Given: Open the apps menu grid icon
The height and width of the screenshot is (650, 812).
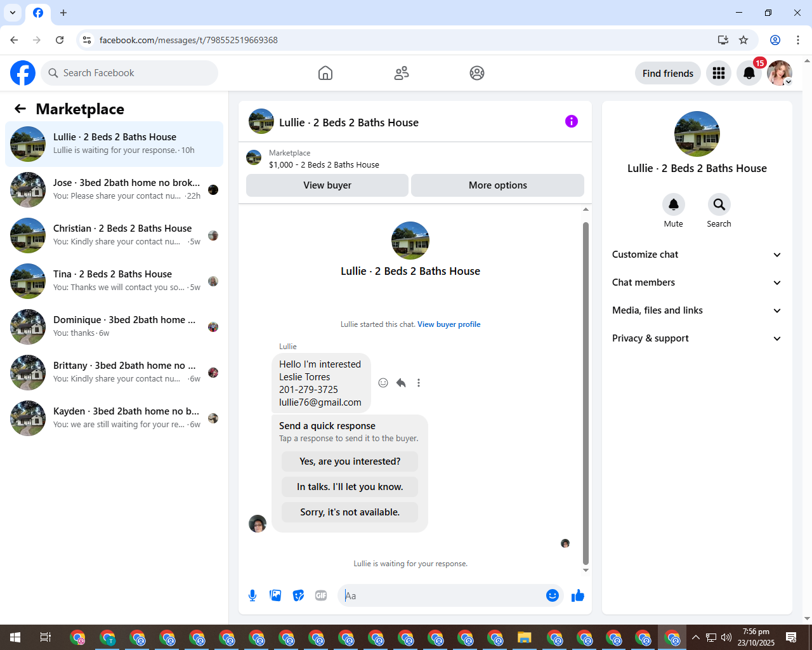Looking at the screenshot, I should click(x=719, y=73).
